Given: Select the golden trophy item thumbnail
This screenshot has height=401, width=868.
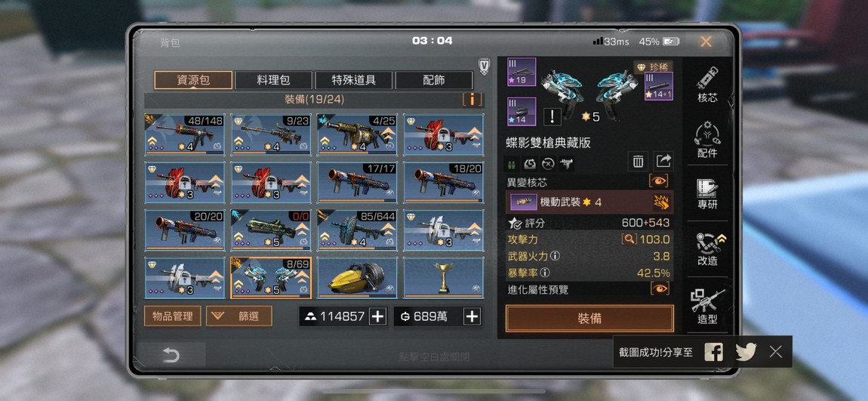Looking at the screenshot, I should pos(443,278).
